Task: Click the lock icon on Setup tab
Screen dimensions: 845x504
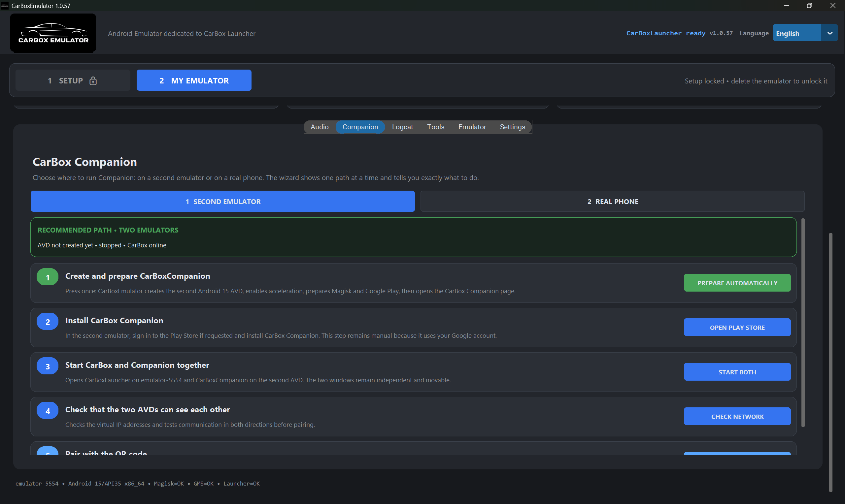Action: click(x=93, y=80)
